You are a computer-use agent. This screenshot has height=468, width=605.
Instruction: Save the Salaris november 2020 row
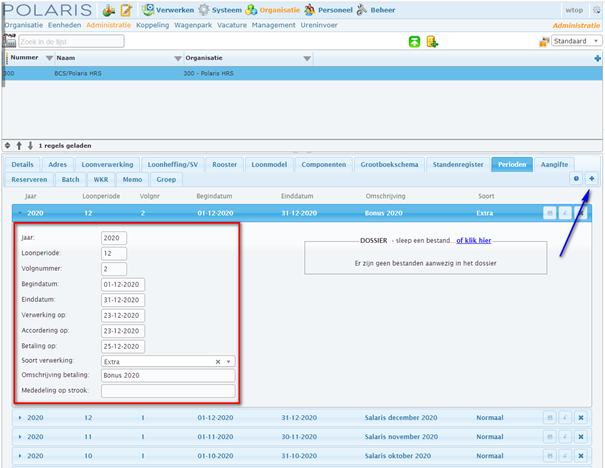tap(550, 437)
